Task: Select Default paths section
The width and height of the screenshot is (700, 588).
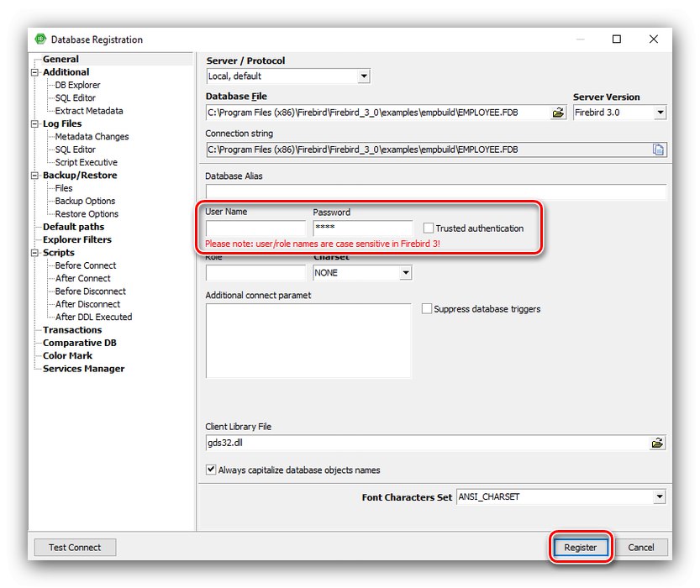Action: (73, 227)
